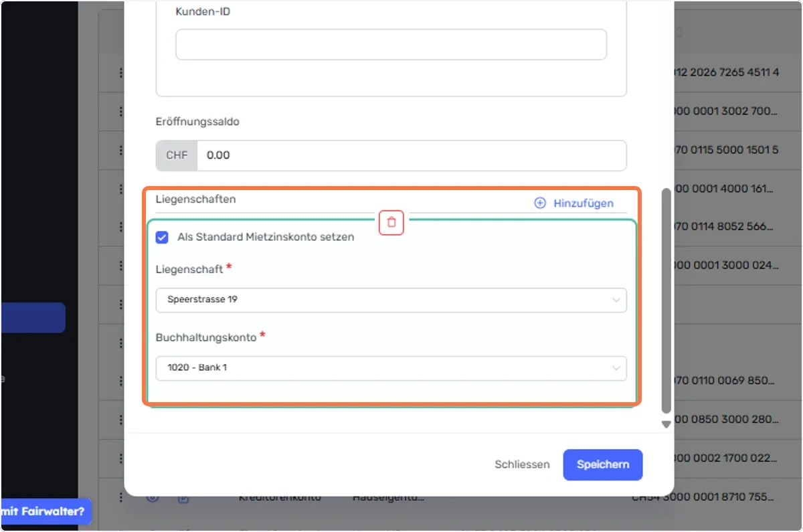Open the Liegenschaft dropdown showing Speerstrasse 19
The height and width of the screenshot is (532, 803).
click(x=391, y=300)
